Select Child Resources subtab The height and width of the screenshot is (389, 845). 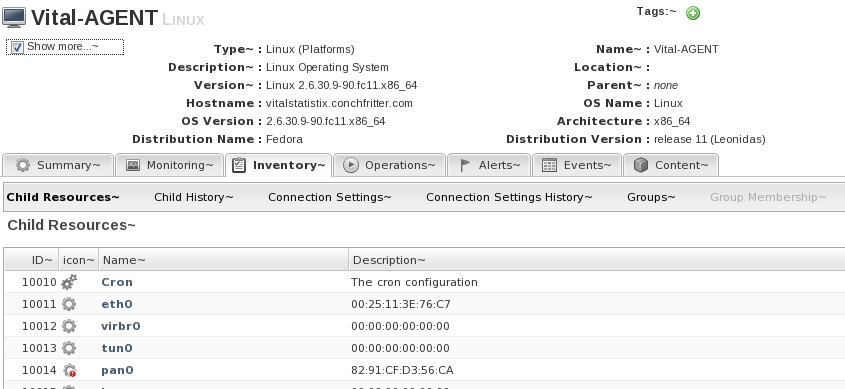coord(63,197)
